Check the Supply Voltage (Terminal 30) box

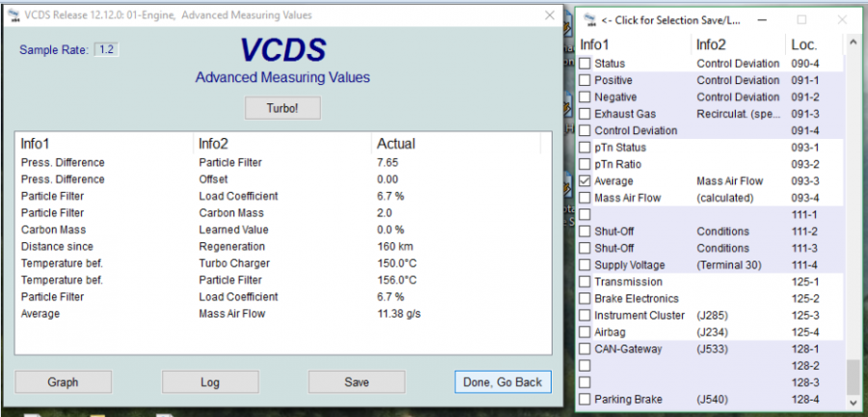click(x=584, y=265)
